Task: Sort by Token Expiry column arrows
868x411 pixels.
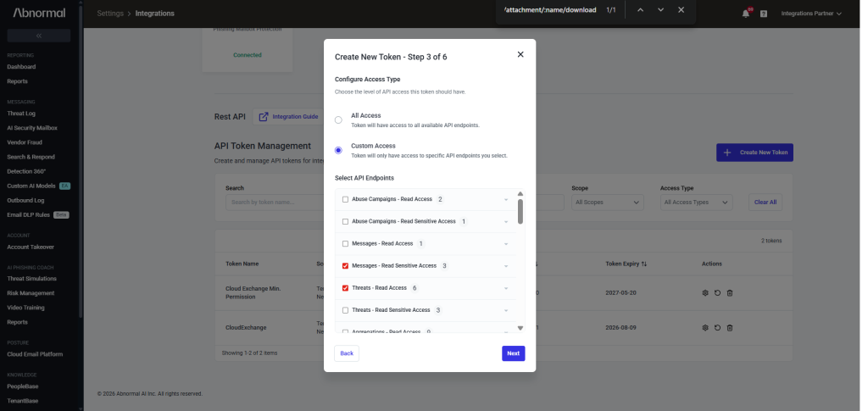Action: (x=644, y=264)
